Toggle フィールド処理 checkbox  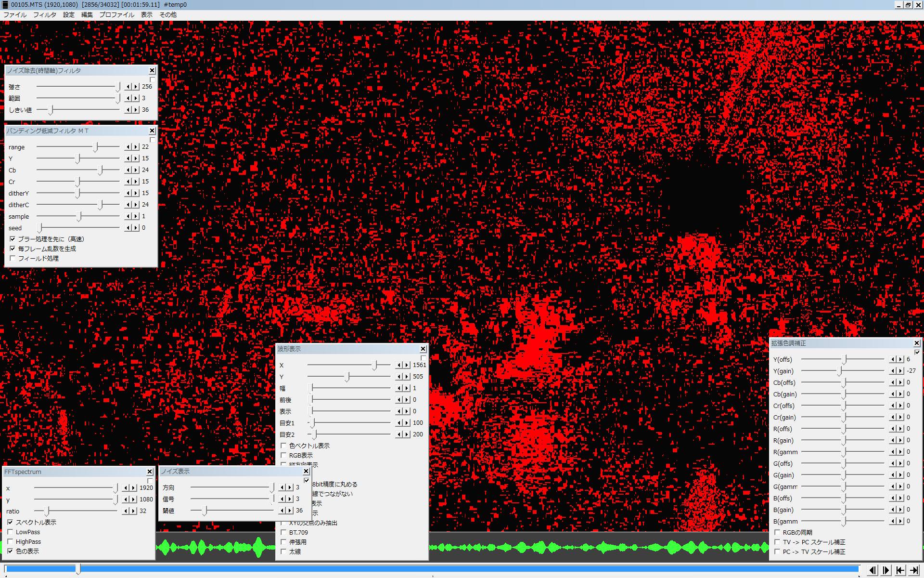coord(13,259)
